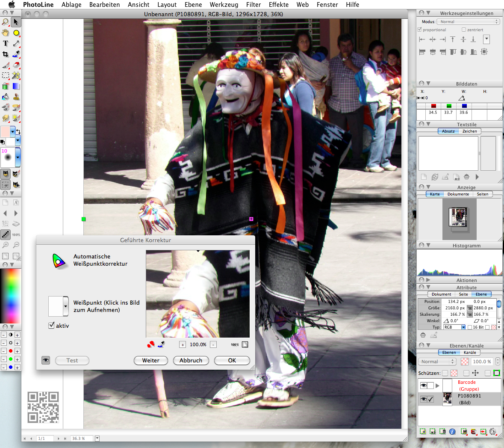Select the Text tool in toolbox
Viewport: 504px width, 448px height.
[x=6, y=44]
